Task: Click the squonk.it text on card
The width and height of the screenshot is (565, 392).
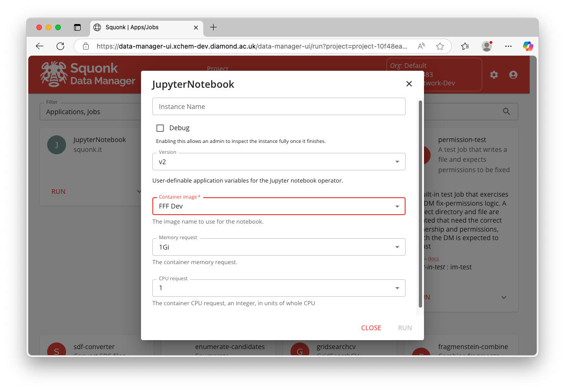Action: [x=88, y=150]
